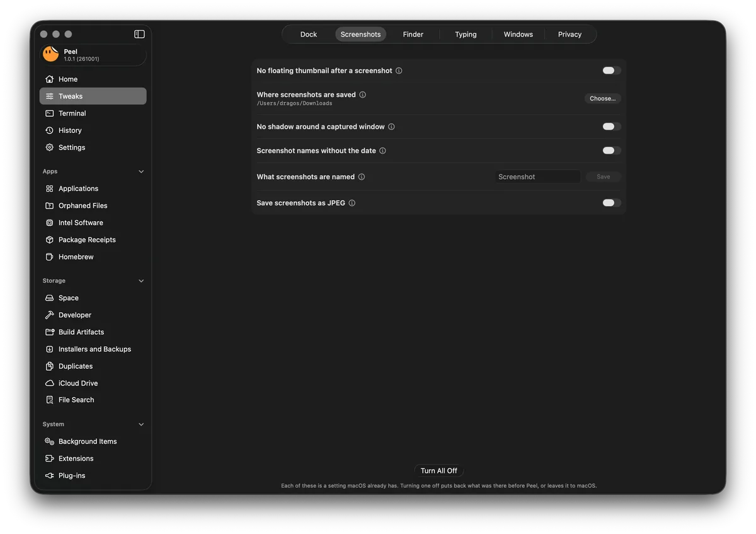Click the Peel orange app logo
The height and width of the screenshot is (534, 756).
51,55
